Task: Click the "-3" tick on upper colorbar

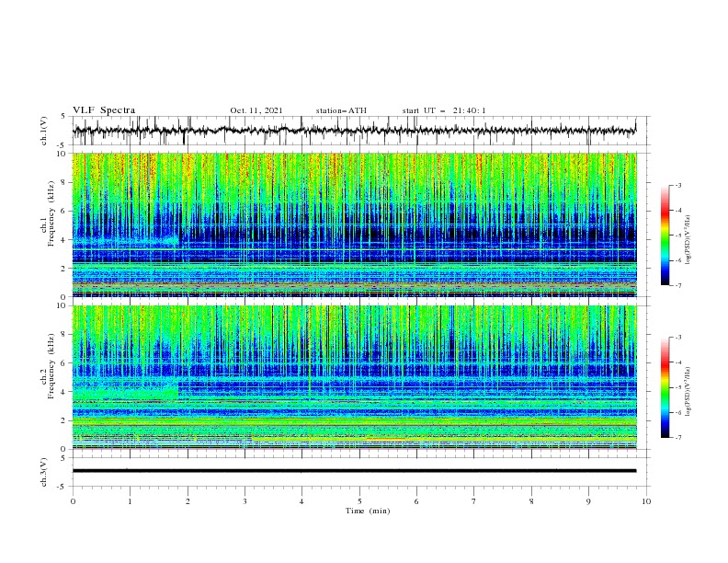Action: (678, 185)
